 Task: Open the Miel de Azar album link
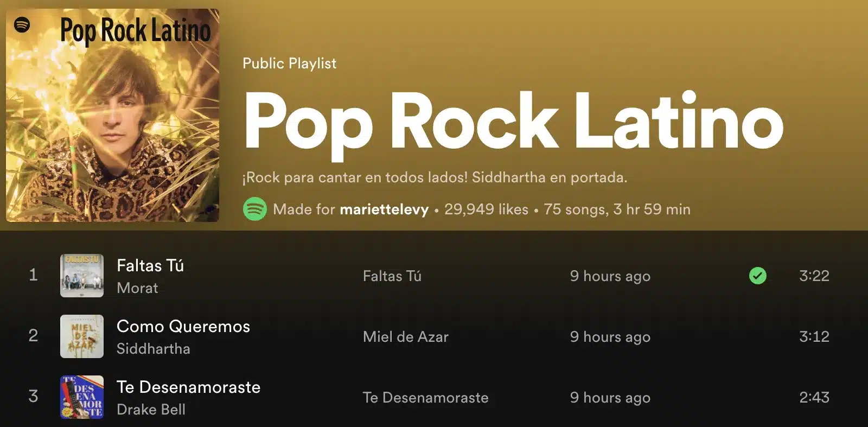coord(406,337)
